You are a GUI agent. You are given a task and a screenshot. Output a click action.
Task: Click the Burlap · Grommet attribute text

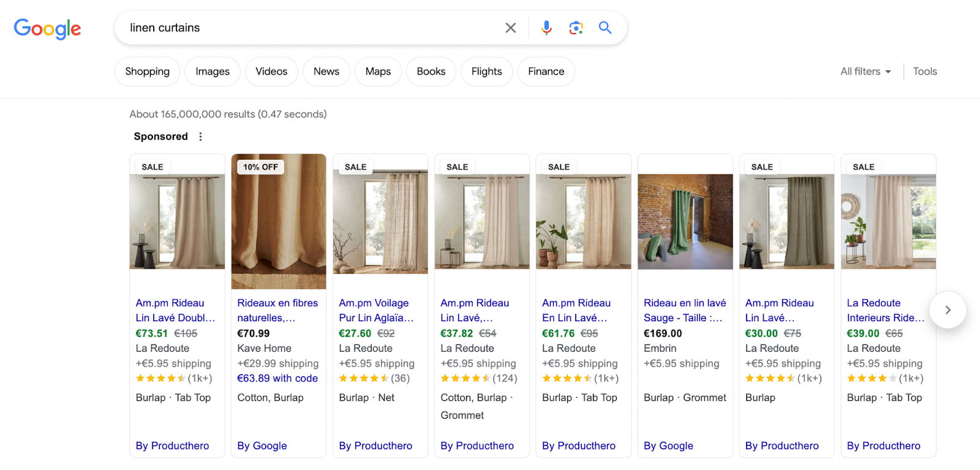pyautogui.click(x=685, y=398)
